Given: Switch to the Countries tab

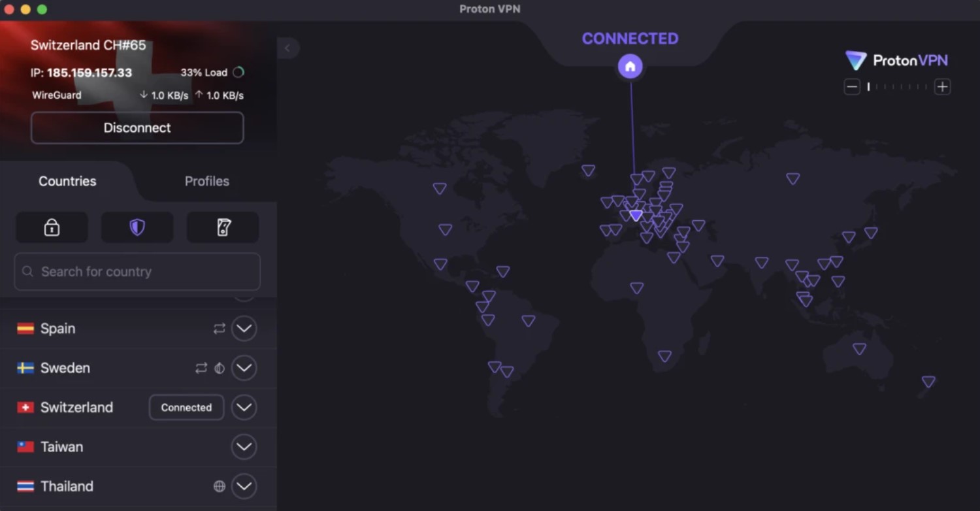Looking at the screenshot, I should point(67,181).
